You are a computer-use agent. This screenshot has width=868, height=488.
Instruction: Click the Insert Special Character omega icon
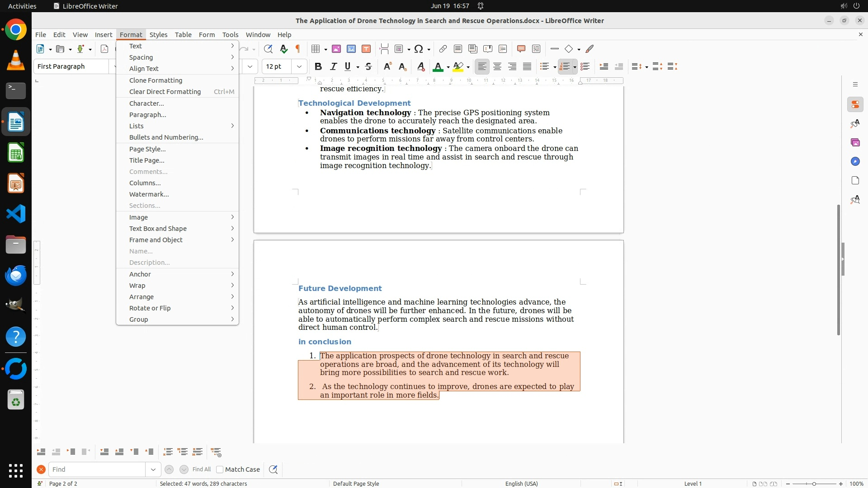point(419,49)
